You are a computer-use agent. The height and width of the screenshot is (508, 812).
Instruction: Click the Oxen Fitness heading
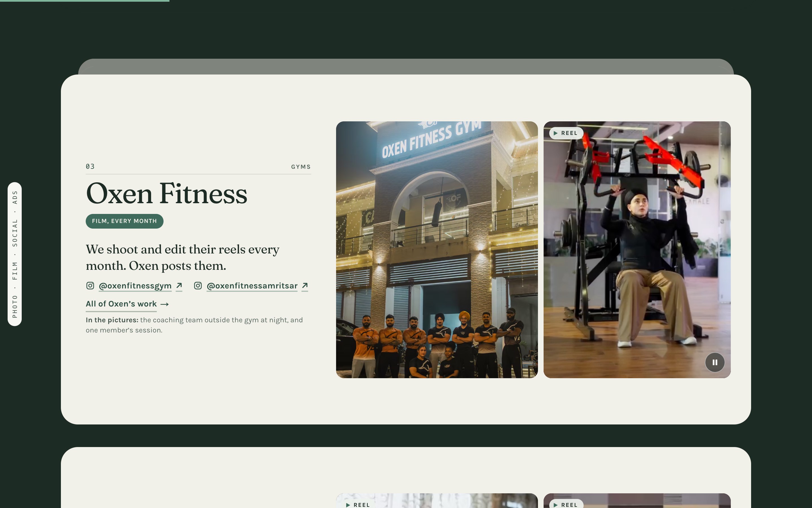166,194
